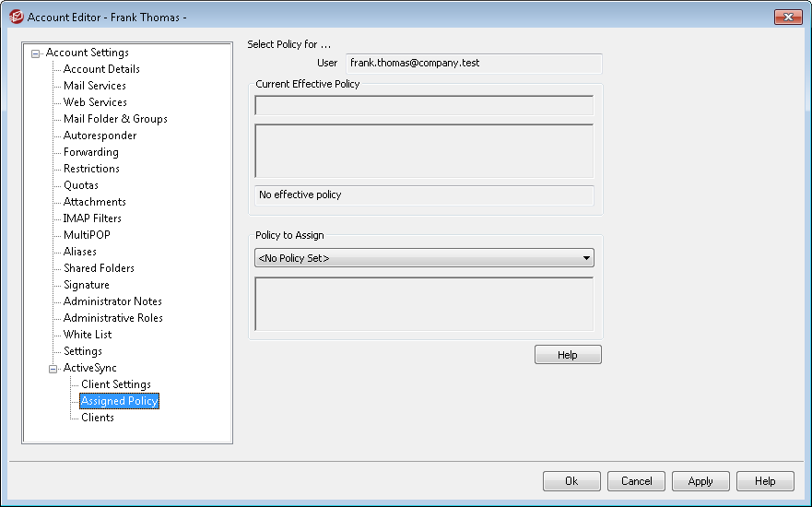Collapse the ActiveSync tree node
The image size is (812, 507).
53,369
